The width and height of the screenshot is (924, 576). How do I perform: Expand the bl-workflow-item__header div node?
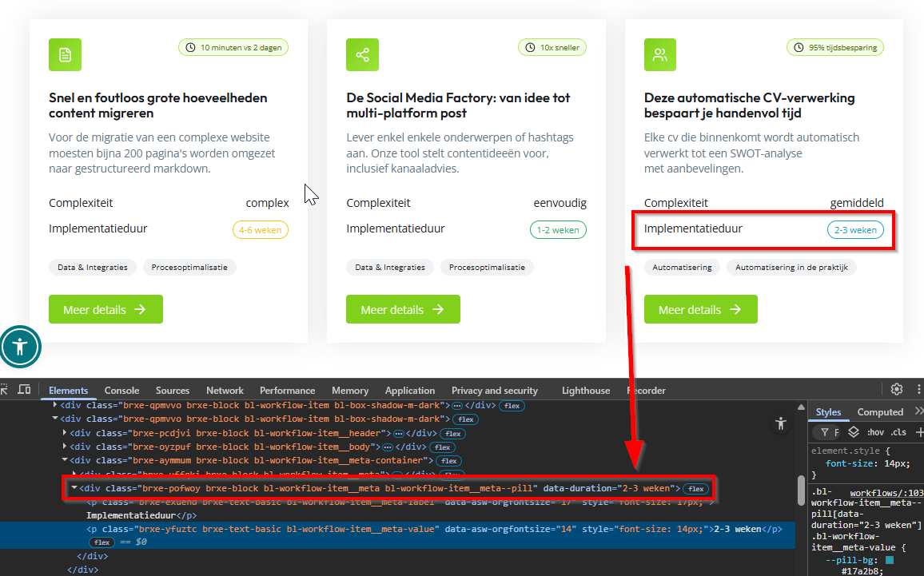click(x=65, y=433)
